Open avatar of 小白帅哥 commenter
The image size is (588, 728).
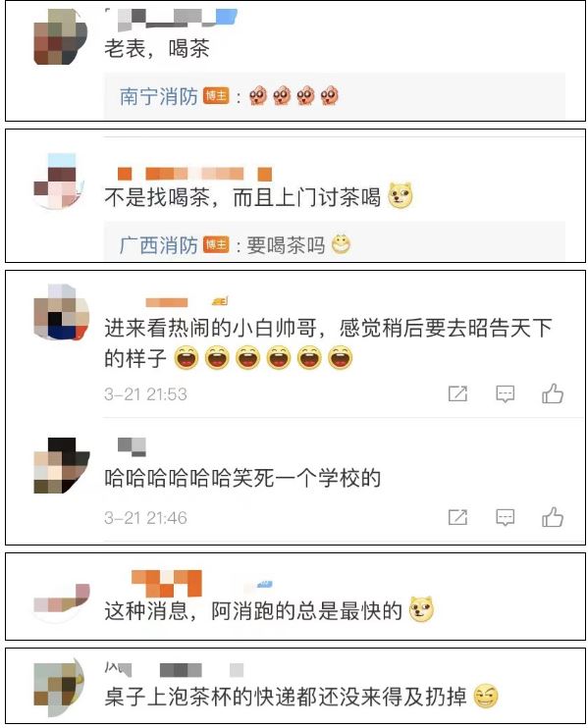61,312
